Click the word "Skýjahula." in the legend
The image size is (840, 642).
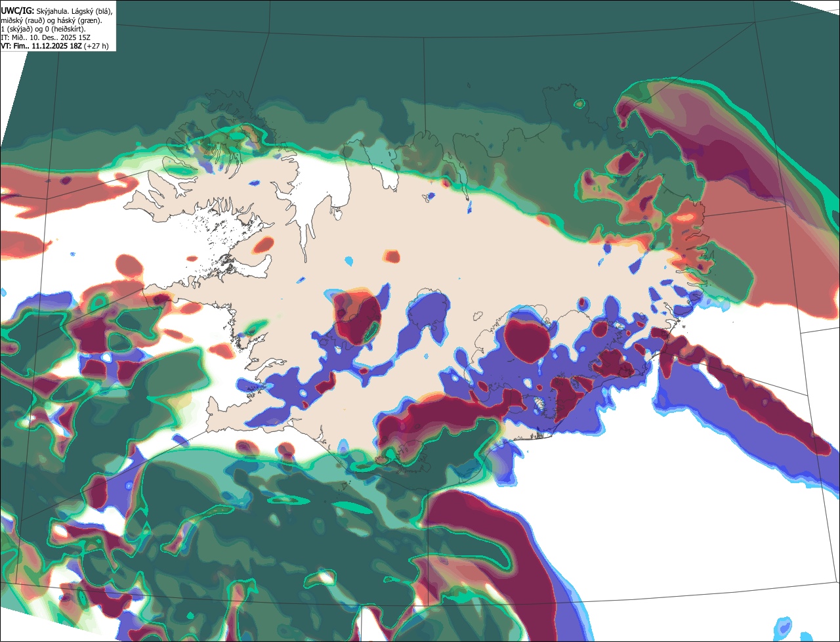tap(52, 12)
